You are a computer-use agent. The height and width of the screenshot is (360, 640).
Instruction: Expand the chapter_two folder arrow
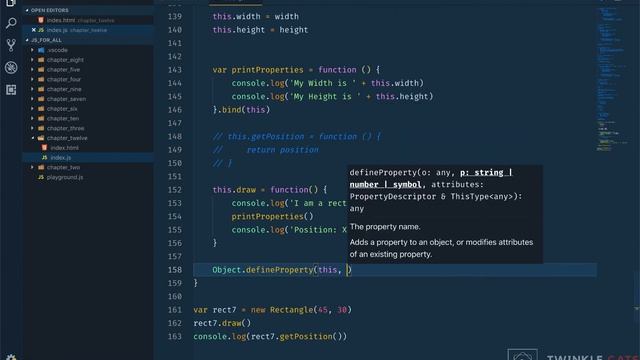coord(33,167)
